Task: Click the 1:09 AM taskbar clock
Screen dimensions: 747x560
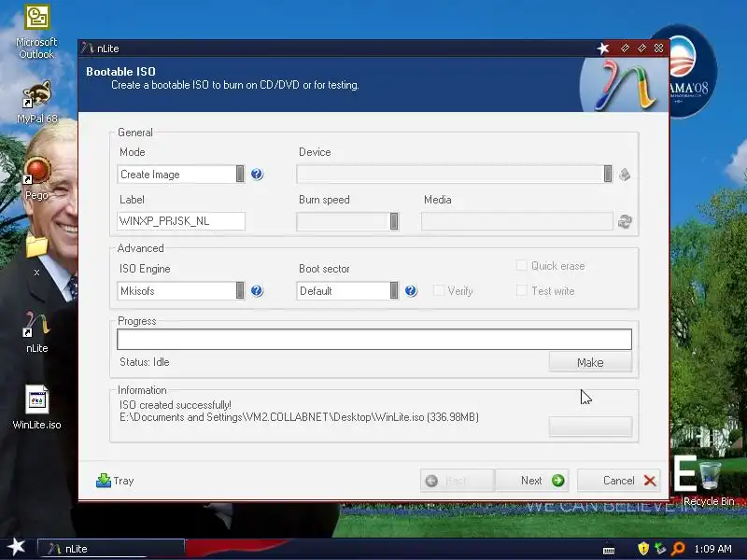Action: click(713, 549)
